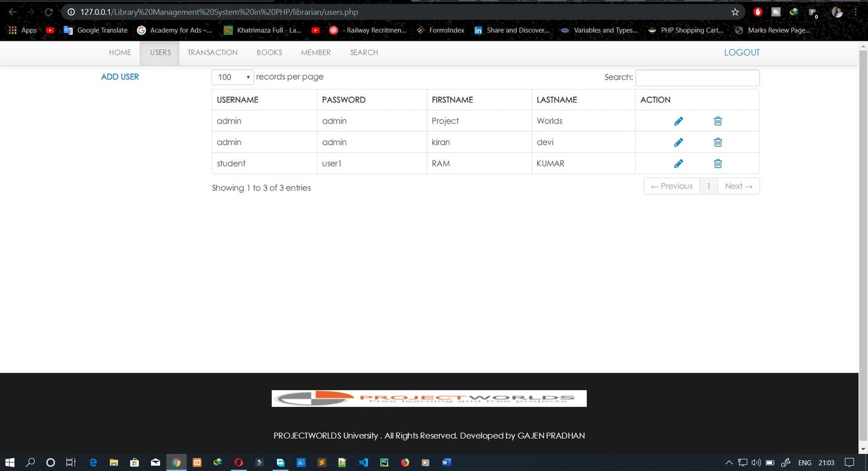Viewport: 868px width, 471px height.
Task: Click the page's vertical scrollbar
Action: pos(863,244)
